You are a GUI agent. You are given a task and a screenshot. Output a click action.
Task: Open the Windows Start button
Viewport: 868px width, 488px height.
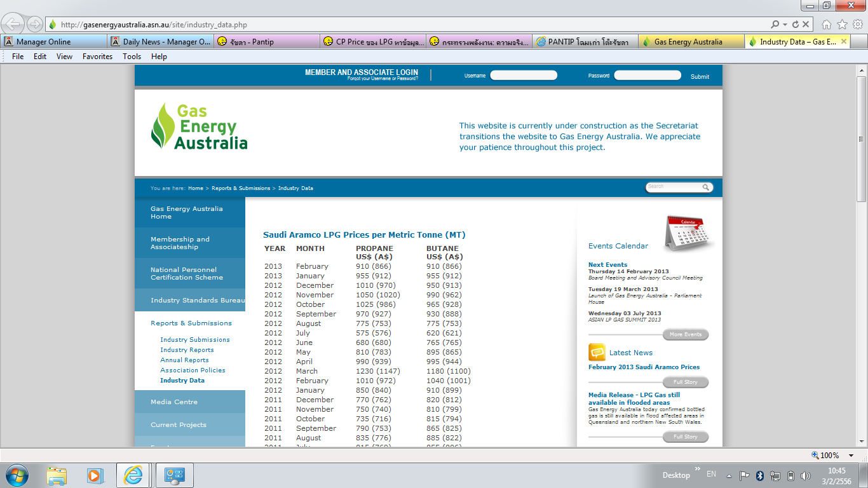[x=17, y=475]
